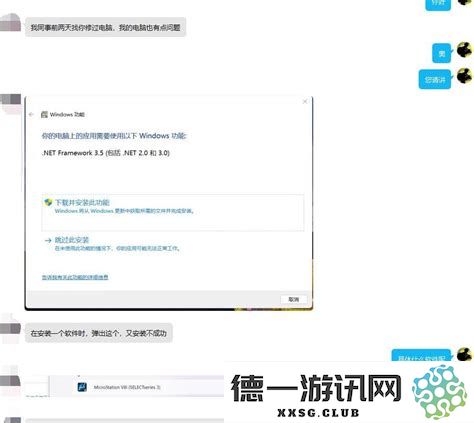Close the Windows Features dialog with X
The image size is (474, 423).
click(305, 101)
